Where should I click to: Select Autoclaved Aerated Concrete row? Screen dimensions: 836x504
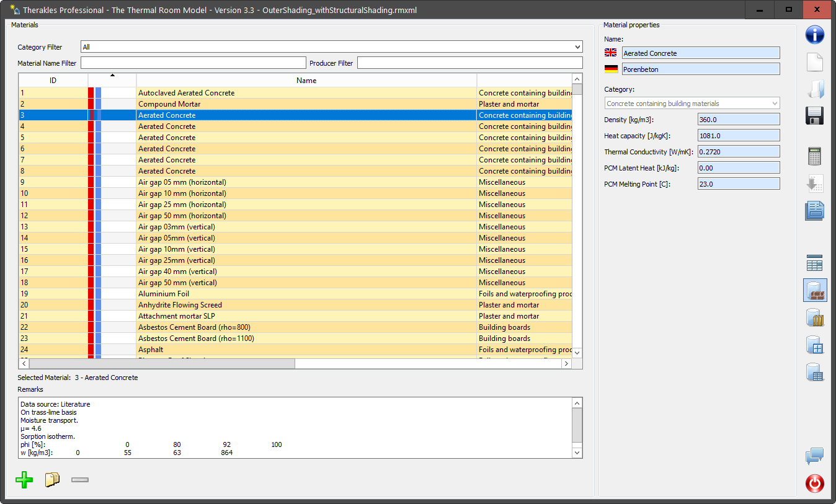[295, 93]
